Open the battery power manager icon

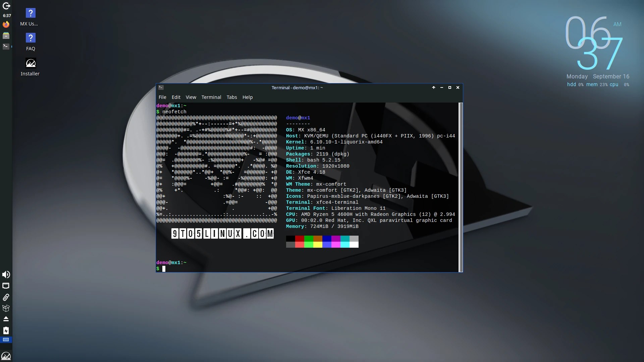6,330
